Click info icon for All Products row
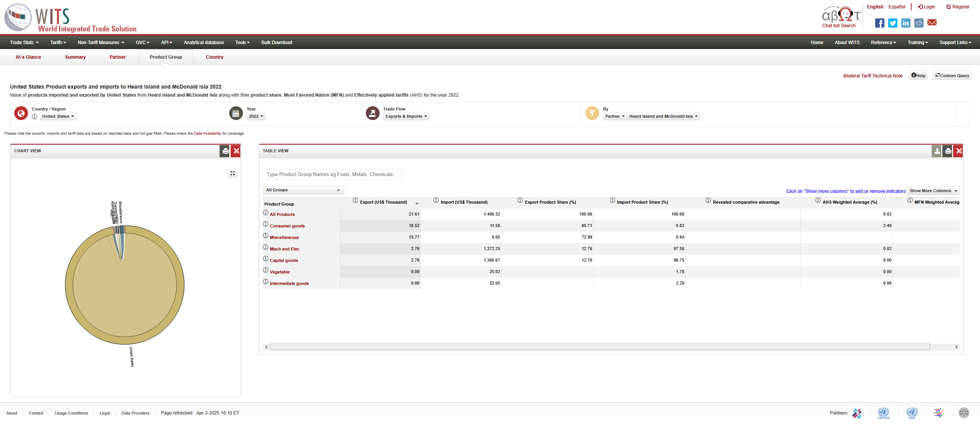980x428 pixels. point(265,213)
